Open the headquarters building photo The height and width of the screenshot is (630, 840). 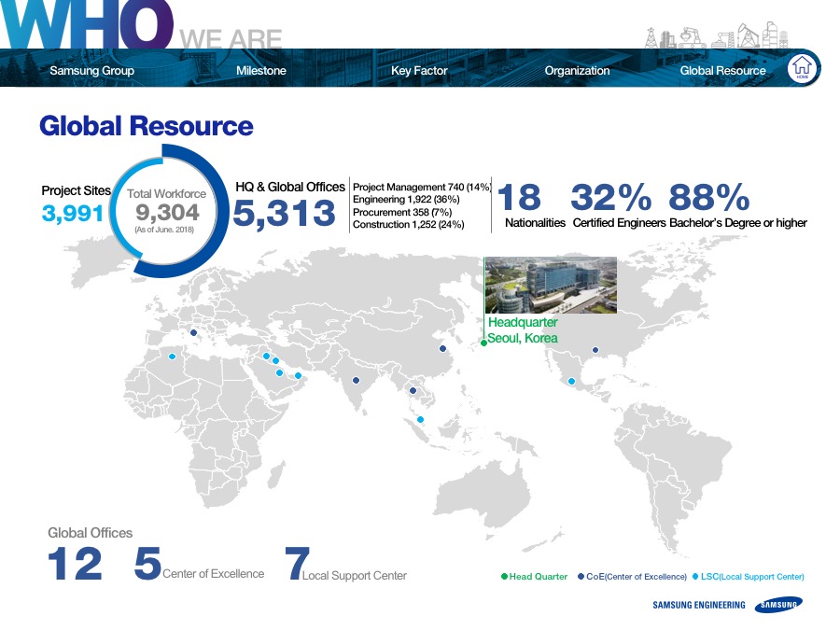(551, 285)
